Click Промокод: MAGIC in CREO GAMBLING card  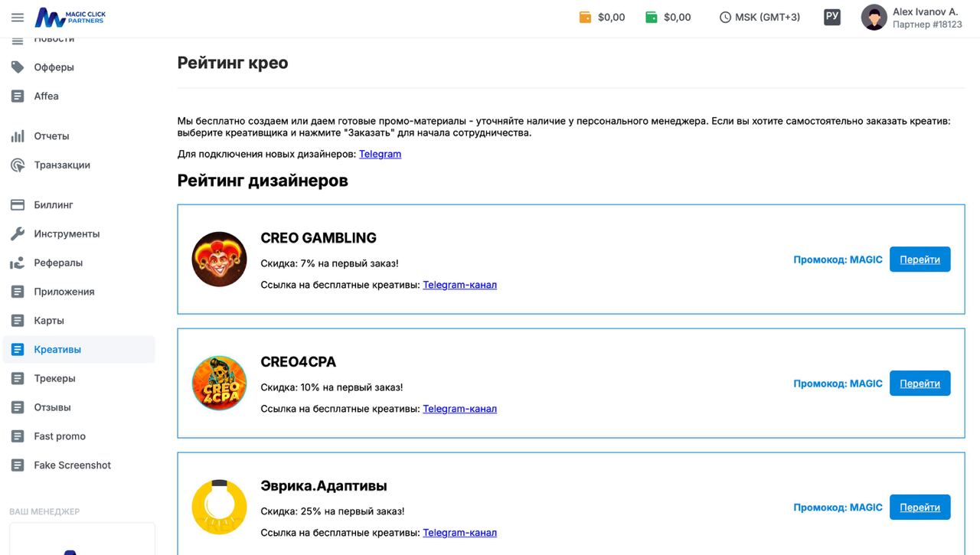click(x=838, y=260)
